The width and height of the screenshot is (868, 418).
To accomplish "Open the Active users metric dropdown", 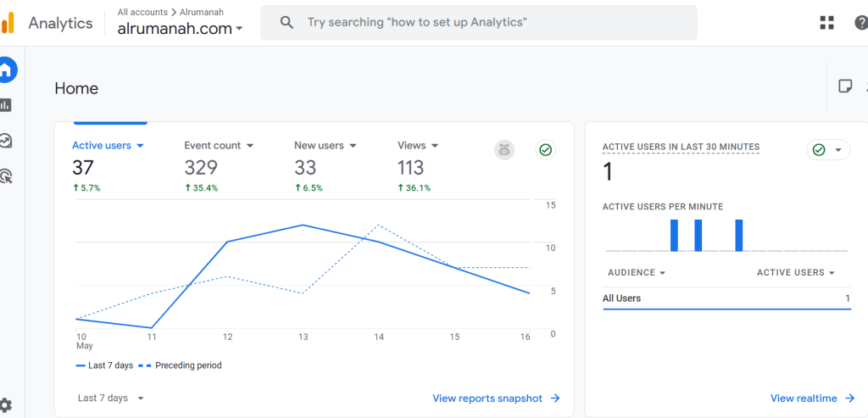I will coord(108,146).
